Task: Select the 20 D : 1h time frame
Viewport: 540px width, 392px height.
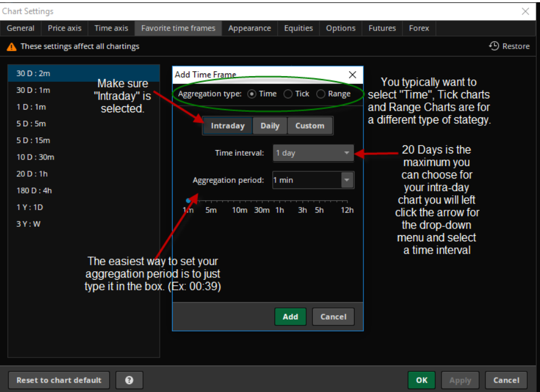Action: [x=84, y=173]
